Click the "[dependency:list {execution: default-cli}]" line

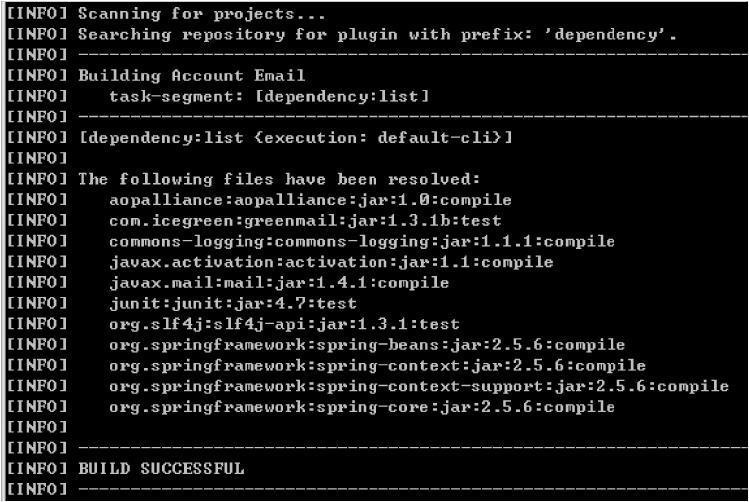pyautogui.click(x=295, y=137)
